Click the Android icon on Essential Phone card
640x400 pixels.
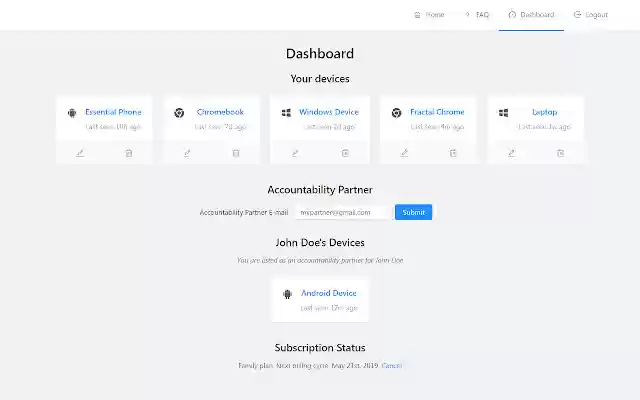[72, 113]
